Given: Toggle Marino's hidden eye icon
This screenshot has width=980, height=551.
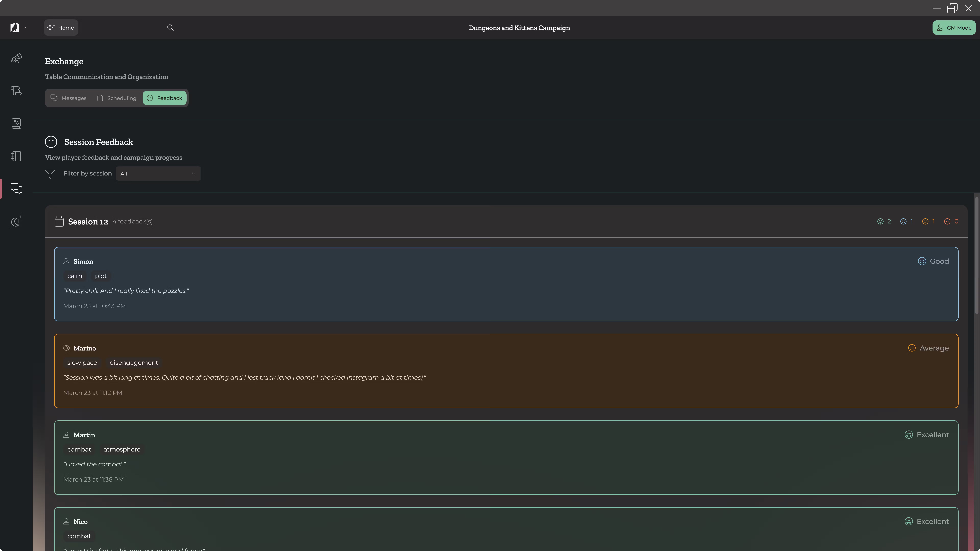Looking at the screenshot, I should (x=66, y=348).
